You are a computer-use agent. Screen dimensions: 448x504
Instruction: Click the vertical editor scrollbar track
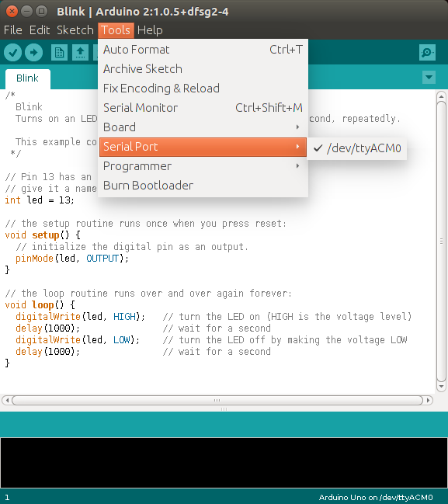441,241
